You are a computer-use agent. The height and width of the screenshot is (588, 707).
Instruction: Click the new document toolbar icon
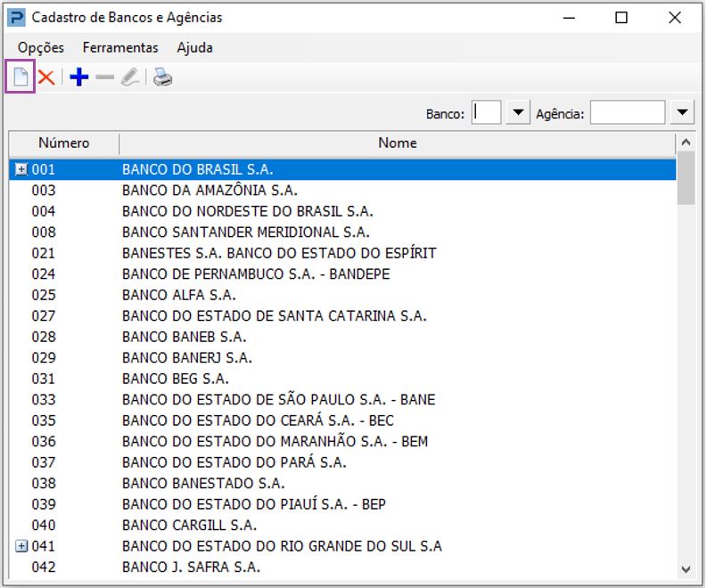21,77
